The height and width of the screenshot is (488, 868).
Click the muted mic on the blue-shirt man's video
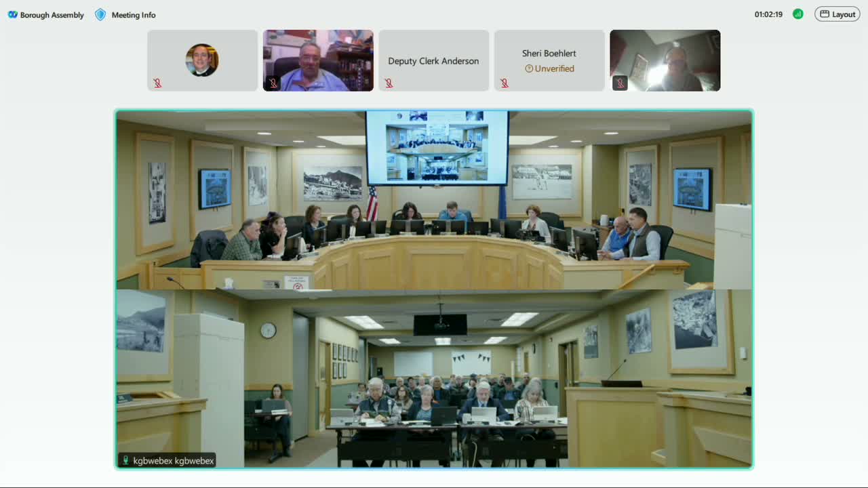[x=273, y=83]
